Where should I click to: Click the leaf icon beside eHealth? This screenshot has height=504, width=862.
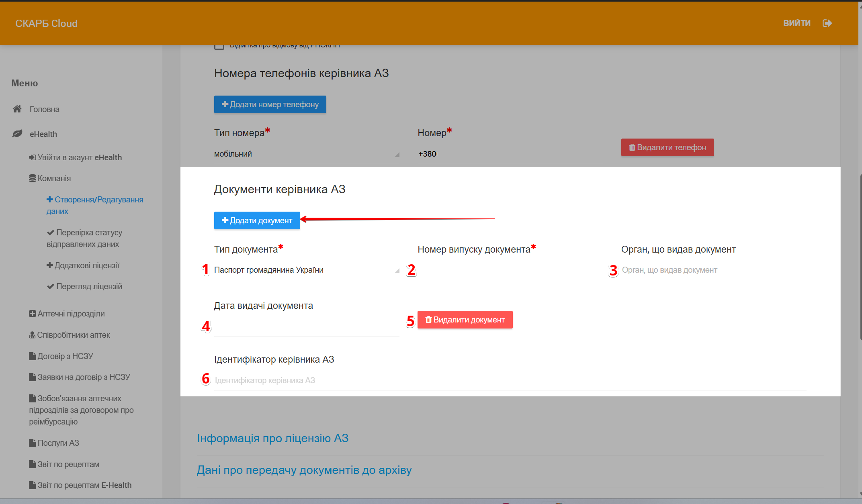pyautogui.click(x=17, y=134)
